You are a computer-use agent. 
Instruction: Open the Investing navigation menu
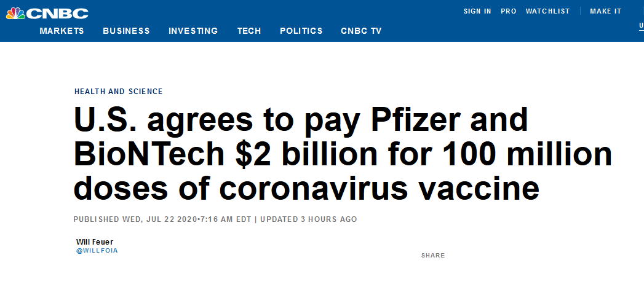click(x=193, y=31)
